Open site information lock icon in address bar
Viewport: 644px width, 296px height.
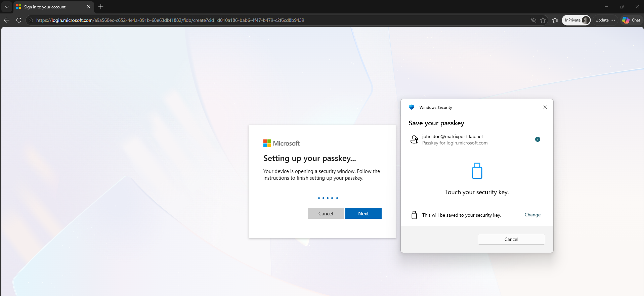31,20
